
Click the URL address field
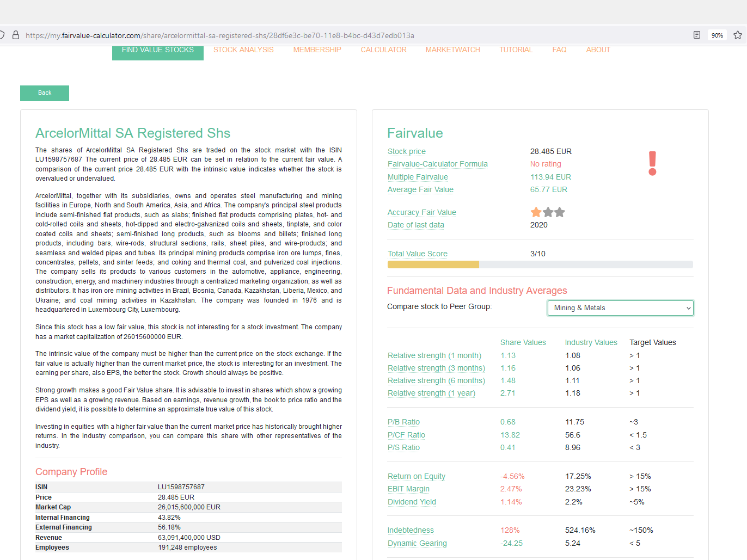pos(220,35)
